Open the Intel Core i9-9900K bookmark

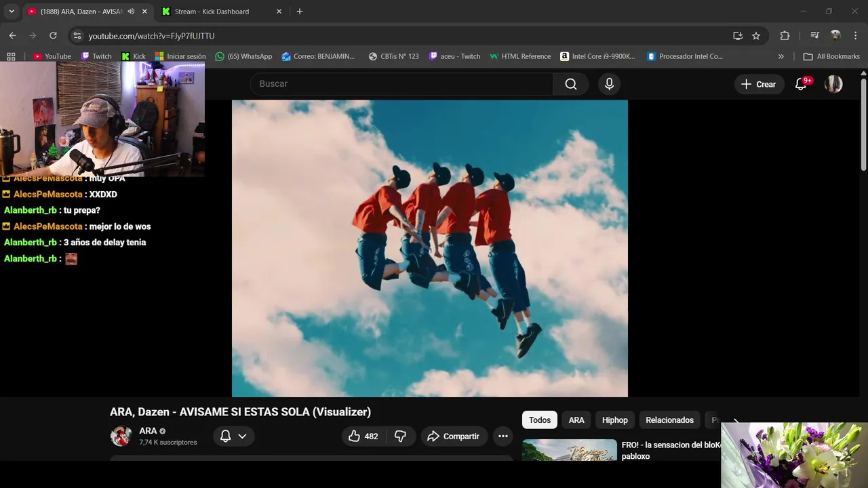coord(597,56)
